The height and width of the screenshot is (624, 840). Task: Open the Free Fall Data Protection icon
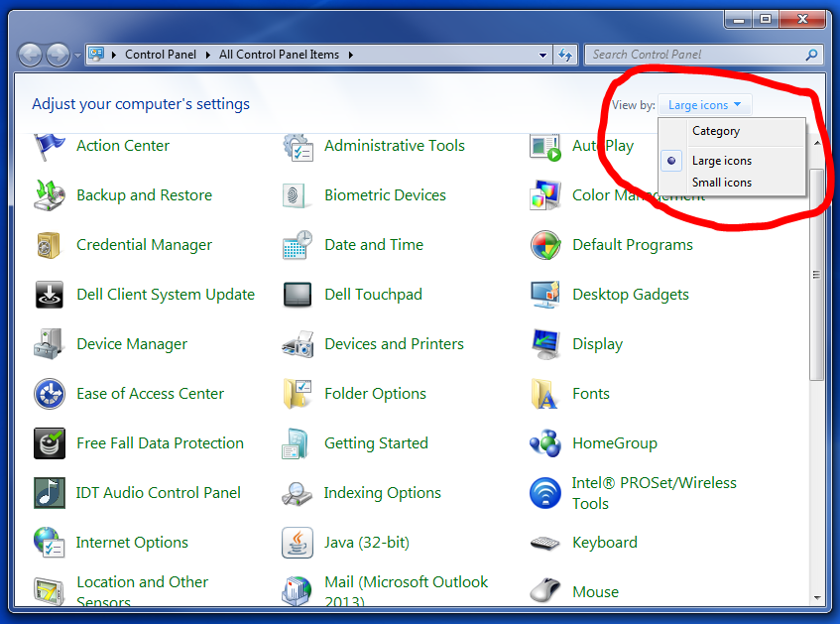(x=50, y=443)
